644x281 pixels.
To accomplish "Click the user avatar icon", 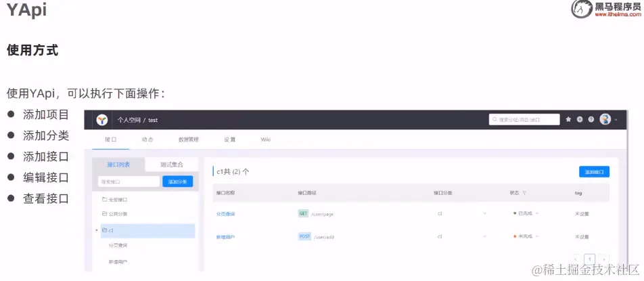I will coord(605,120).
